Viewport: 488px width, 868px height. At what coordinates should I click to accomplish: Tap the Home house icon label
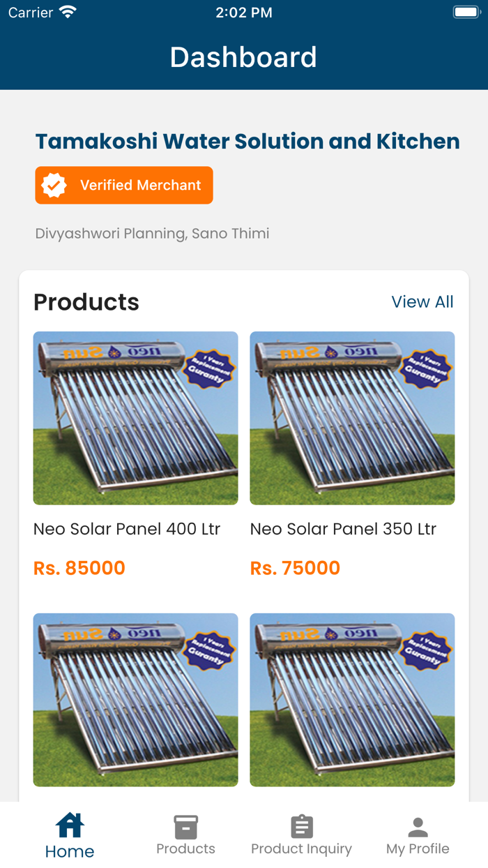(x=69, y=848)
